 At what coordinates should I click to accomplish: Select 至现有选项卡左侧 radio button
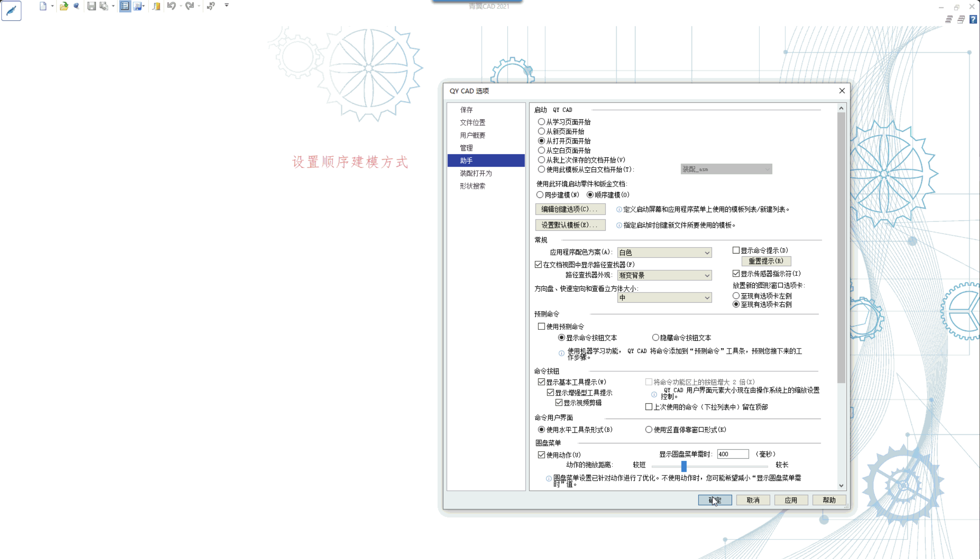[736, 296]
